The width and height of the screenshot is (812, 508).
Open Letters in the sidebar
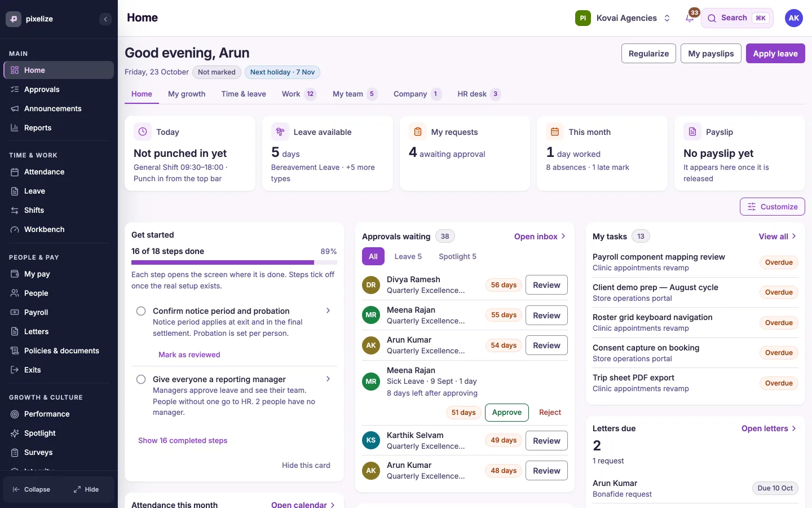tap(59, 331)
